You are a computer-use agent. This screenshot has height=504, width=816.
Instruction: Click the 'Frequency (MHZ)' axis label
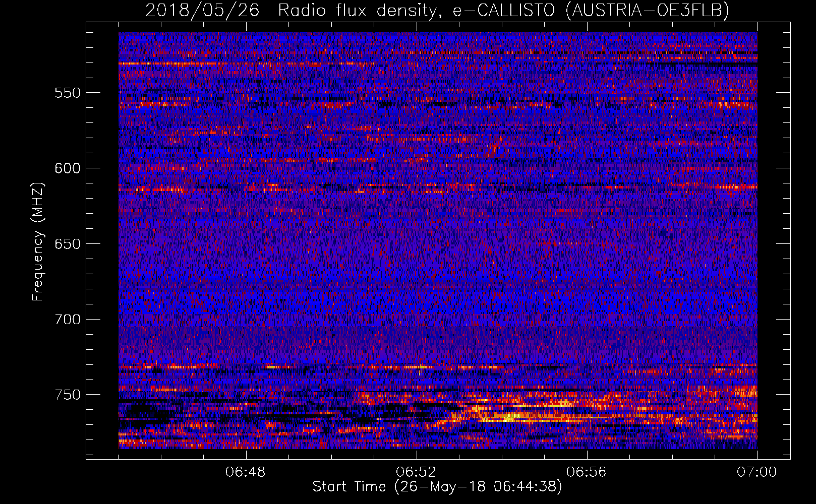click(x=38, y=242)
